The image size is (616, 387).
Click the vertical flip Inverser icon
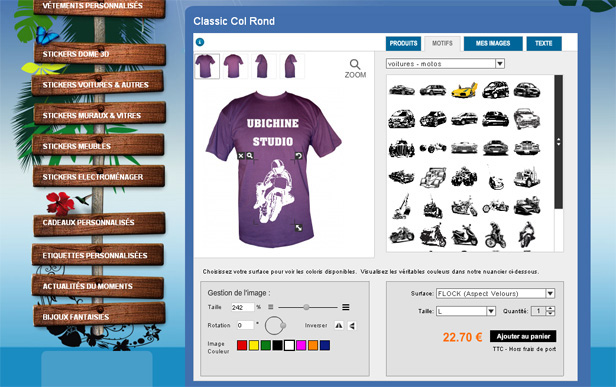point(352,325)
